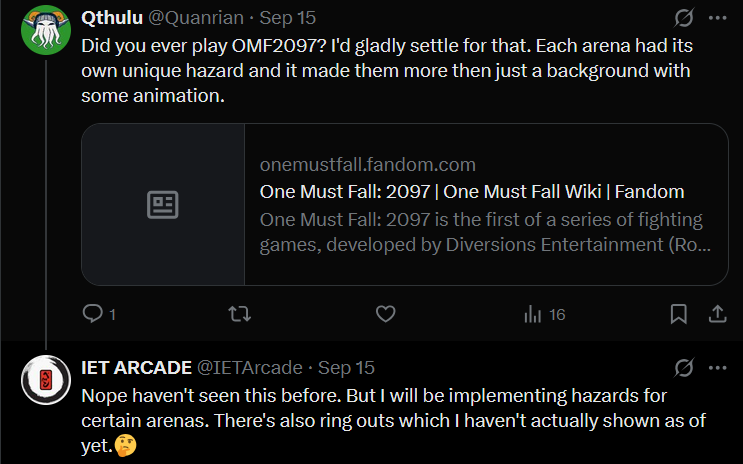Open Grok icon on Qthulu's tweet
The width and height of the screenshot is (743, 464).
click(684, 18)
